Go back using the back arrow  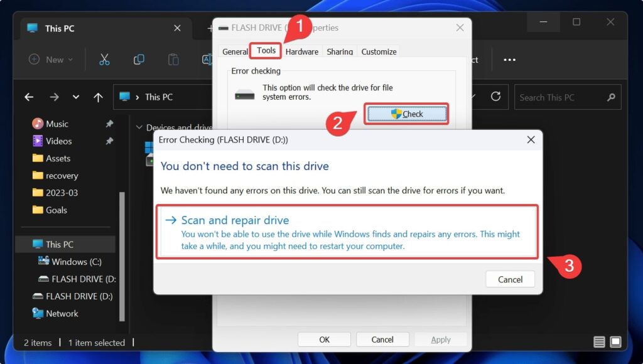coord(29,97)
